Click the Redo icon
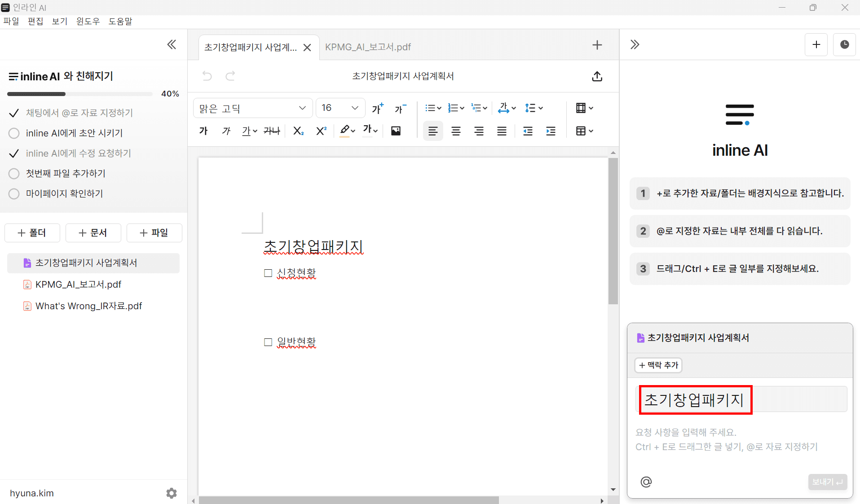The image size is (860, 504). [x=230, y=76]
